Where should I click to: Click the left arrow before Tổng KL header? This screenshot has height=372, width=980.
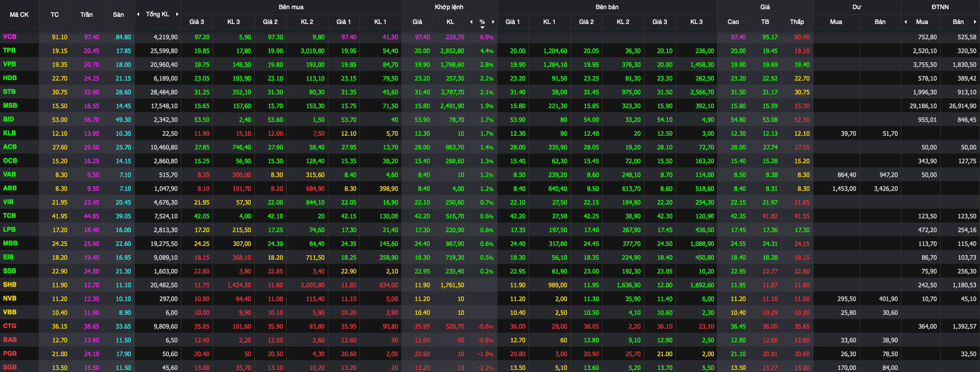138,14
